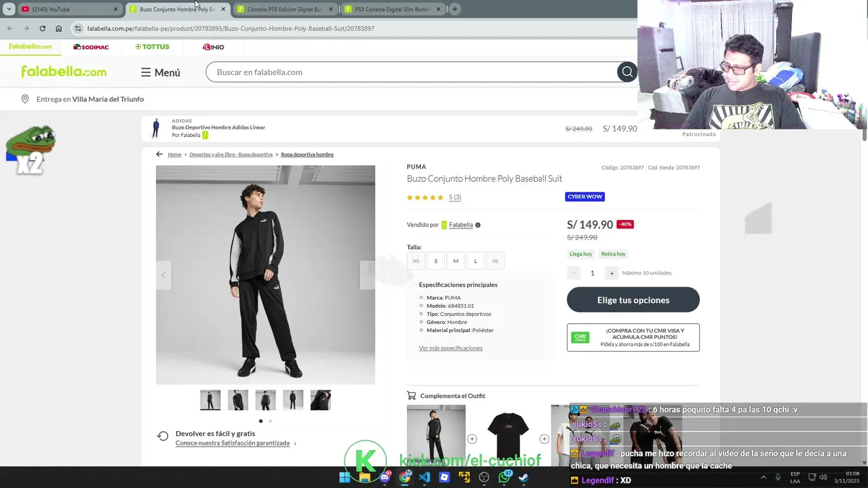868x488 pixels.
Task: Select size S
Action: coord(435,261)
